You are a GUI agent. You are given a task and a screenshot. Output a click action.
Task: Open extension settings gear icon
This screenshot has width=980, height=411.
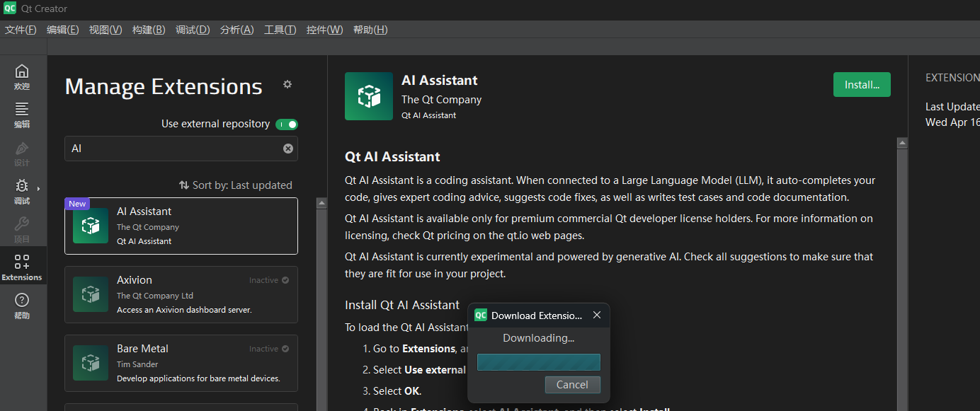[x=287, y=84]
